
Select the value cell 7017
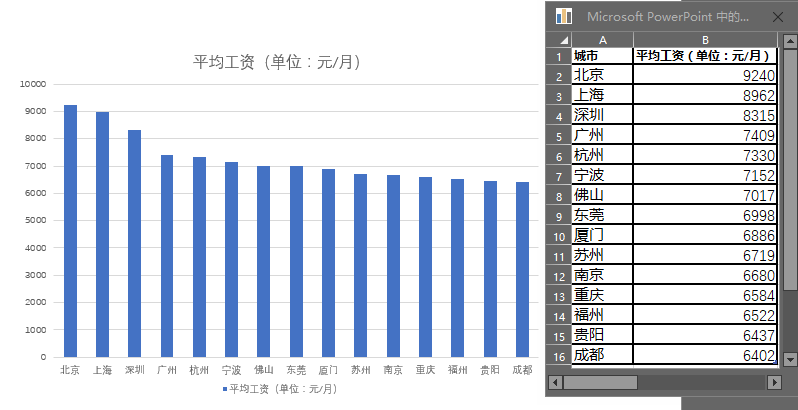705,195
